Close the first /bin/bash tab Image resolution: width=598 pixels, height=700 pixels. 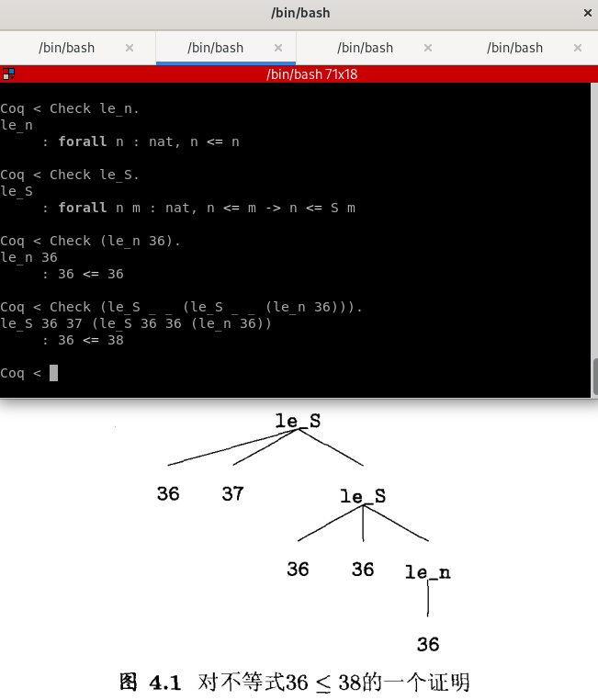click(x=130, y=48)
